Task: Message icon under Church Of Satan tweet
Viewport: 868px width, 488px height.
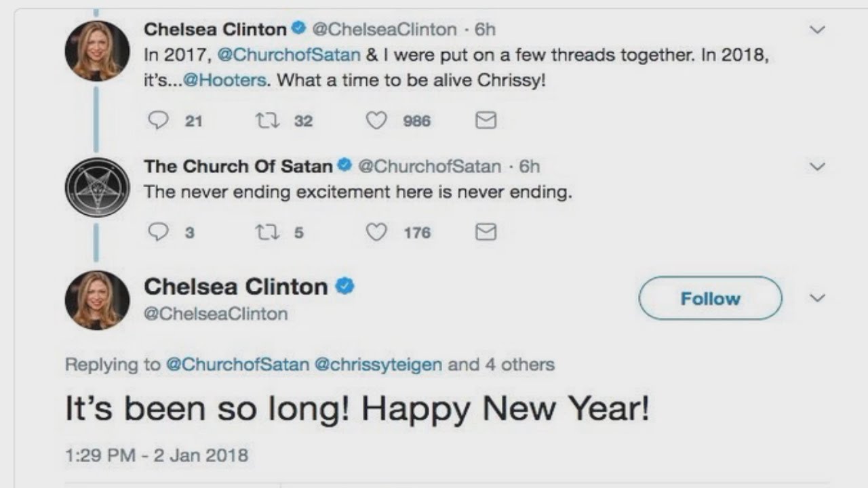Action: pos(486,232)
